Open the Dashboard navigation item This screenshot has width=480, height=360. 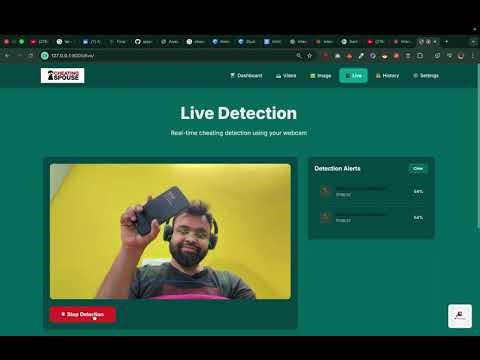[246, 76]
